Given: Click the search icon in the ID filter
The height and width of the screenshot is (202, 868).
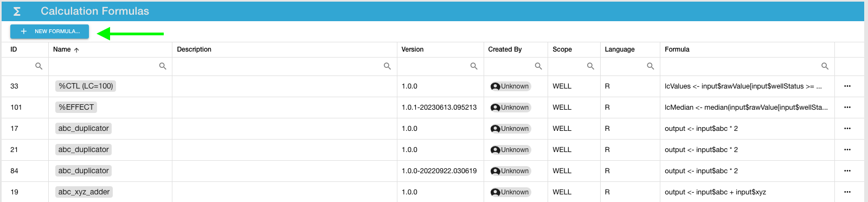Looking at the screenshot, I should (38, 66).
